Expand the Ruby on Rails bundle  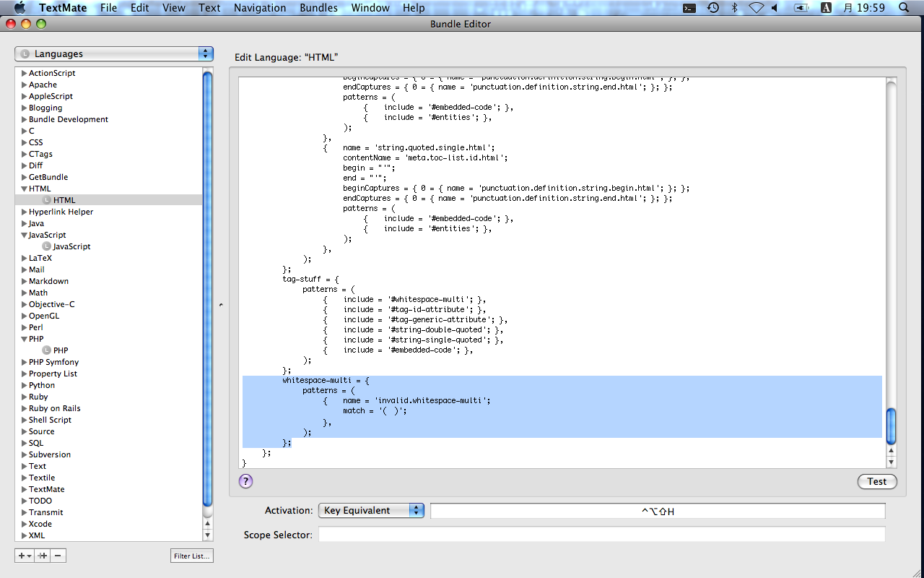click(x=25, y=408)
